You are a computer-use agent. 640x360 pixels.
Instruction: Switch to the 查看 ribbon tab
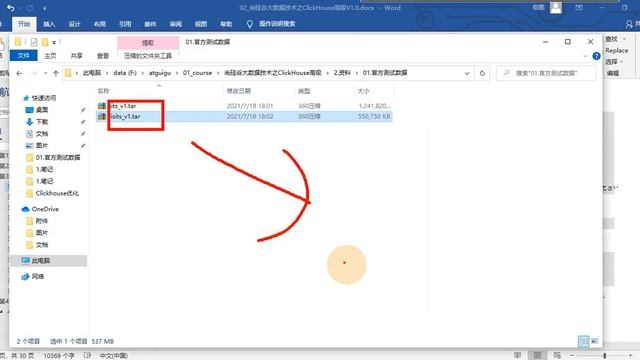click(x=103, y=56)
